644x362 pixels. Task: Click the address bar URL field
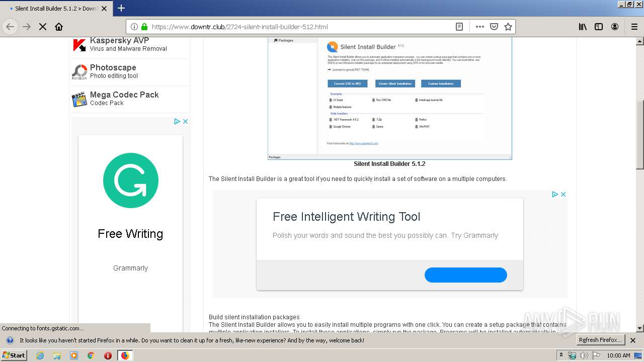click(x=302, y=27)
